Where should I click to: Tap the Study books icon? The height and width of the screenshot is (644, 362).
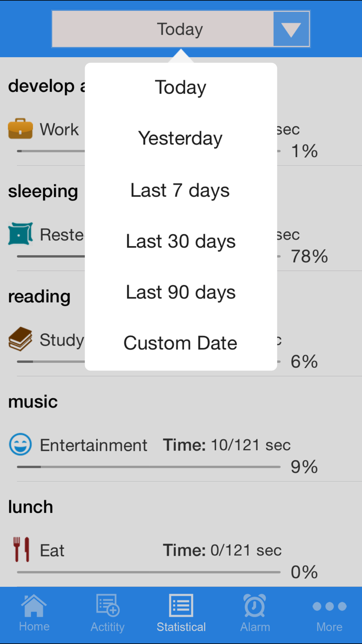tap(20, 339)
